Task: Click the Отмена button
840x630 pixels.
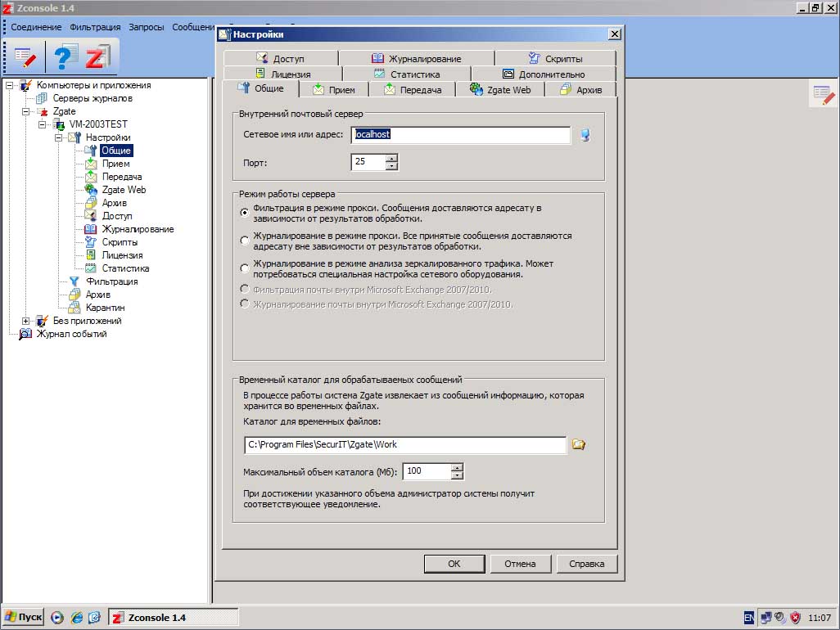Action: click(x=520, y=564)
